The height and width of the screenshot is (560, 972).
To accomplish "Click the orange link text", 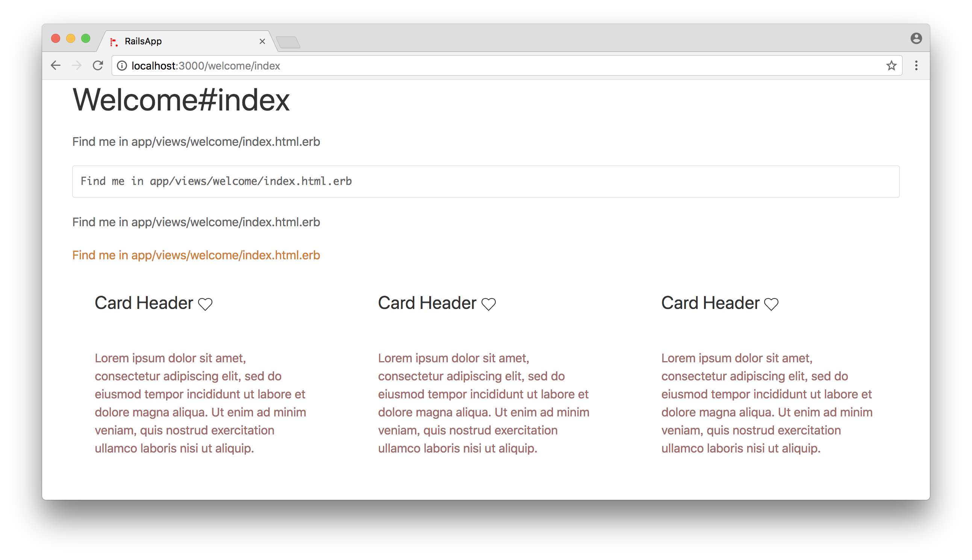I will (196, 254).
